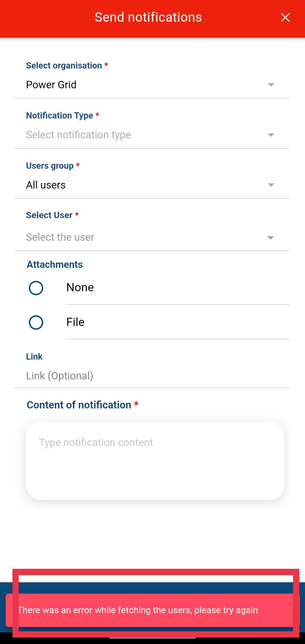Screen dimensions: 305x644
Task: Click the 'Select organisation' field label
Action: coord(64,66)
